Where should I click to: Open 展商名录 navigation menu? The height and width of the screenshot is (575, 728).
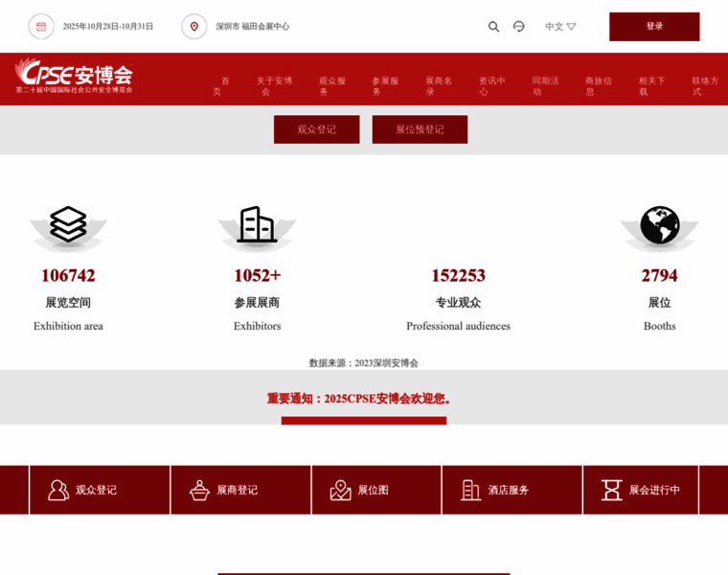[439, 86]
